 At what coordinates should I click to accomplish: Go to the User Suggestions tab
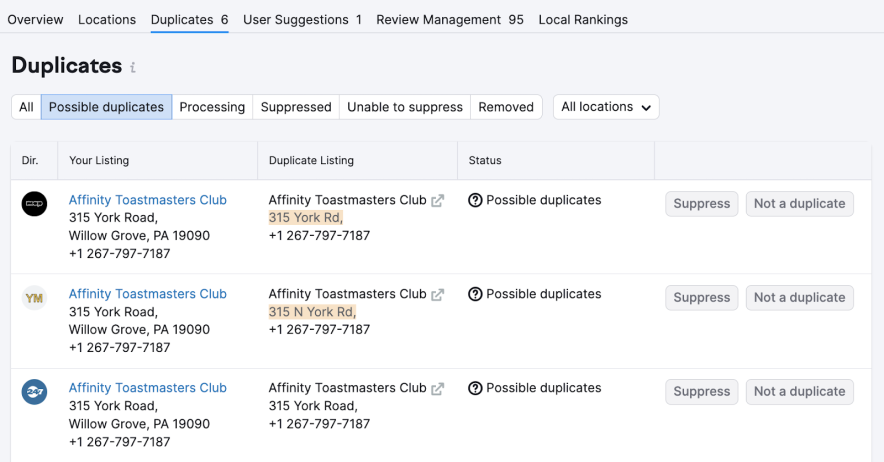(302, 20)
